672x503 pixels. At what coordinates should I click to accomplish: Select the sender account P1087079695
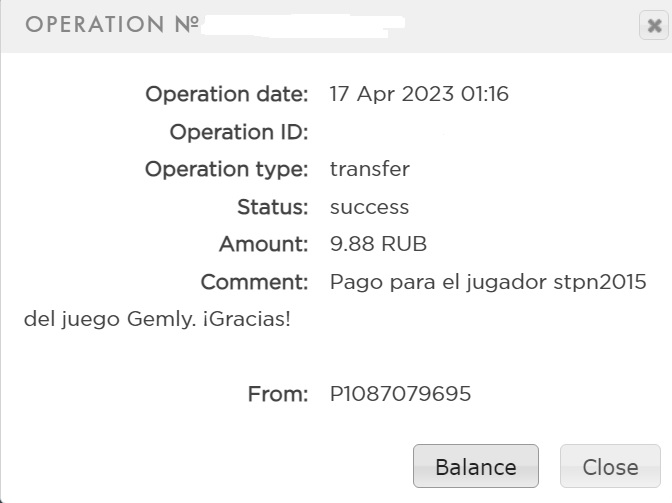[x=400, y=394]
